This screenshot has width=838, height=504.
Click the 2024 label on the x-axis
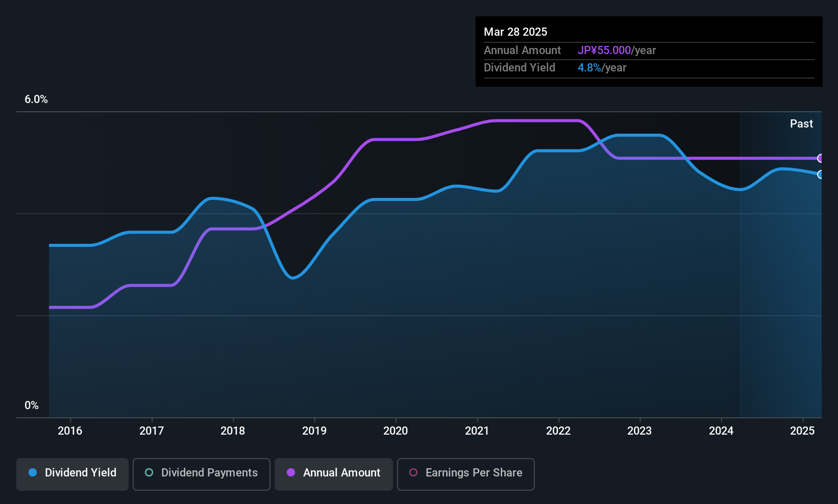(x=721, y=431)
